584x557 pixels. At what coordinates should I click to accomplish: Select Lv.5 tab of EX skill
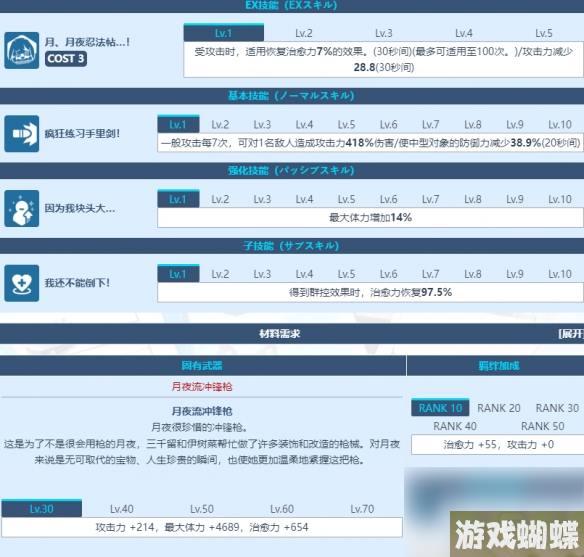click(544, 33)
